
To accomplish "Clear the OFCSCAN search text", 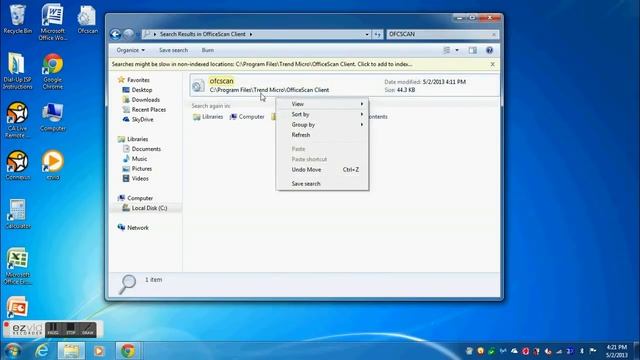I will pyautogui.click(x=494, y=34).
